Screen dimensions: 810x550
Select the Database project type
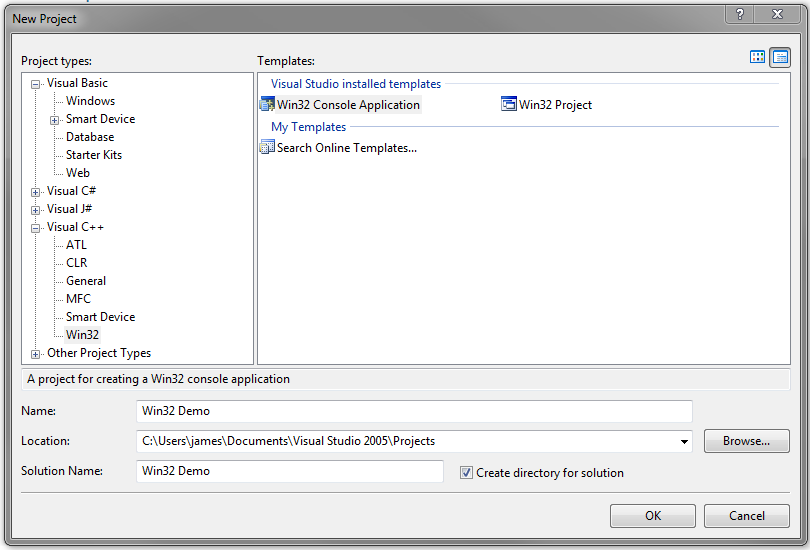pos(90,137)
